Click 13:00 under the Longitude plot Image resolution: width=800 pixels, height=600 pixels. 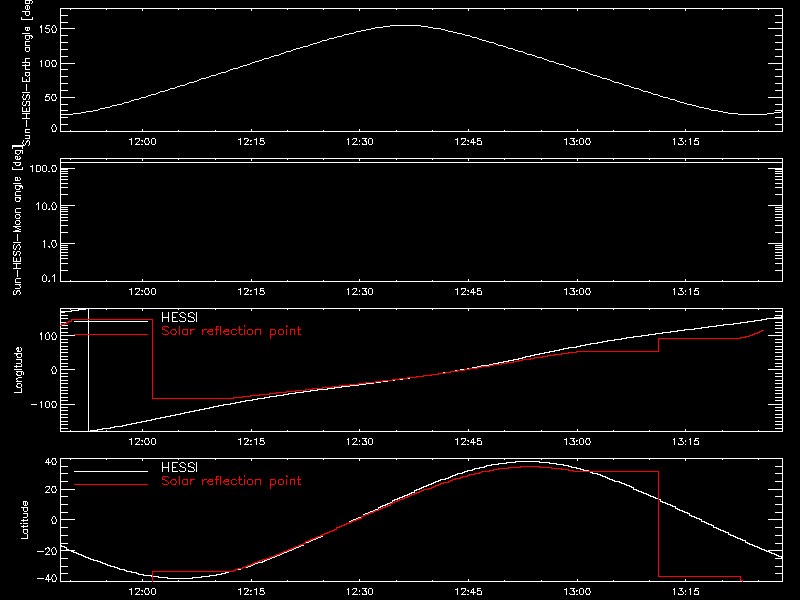point(577,442)
